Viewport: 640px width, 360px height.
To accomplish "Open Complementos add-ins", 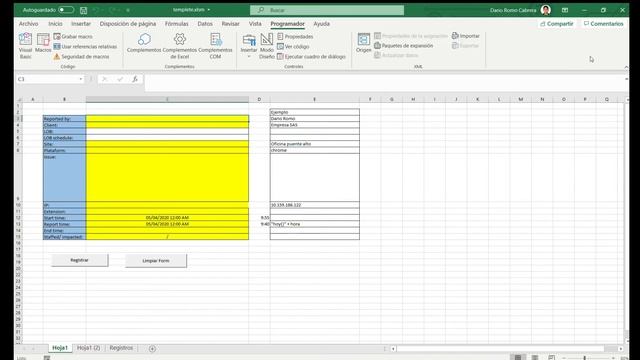I will (x=144, y=43).
